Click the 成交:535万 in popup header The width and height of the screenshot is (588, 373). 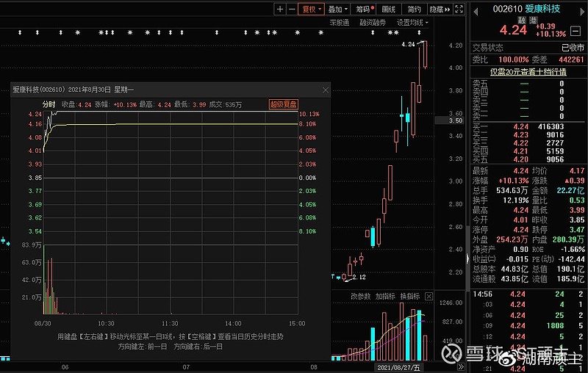tap(225, 104)
